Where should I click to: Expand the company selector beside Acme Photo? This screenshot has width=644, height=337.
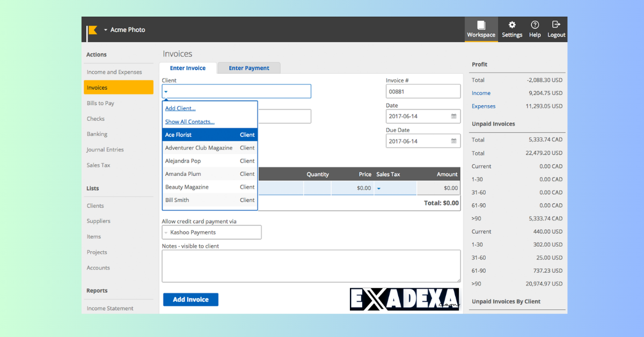pos(105,30)
